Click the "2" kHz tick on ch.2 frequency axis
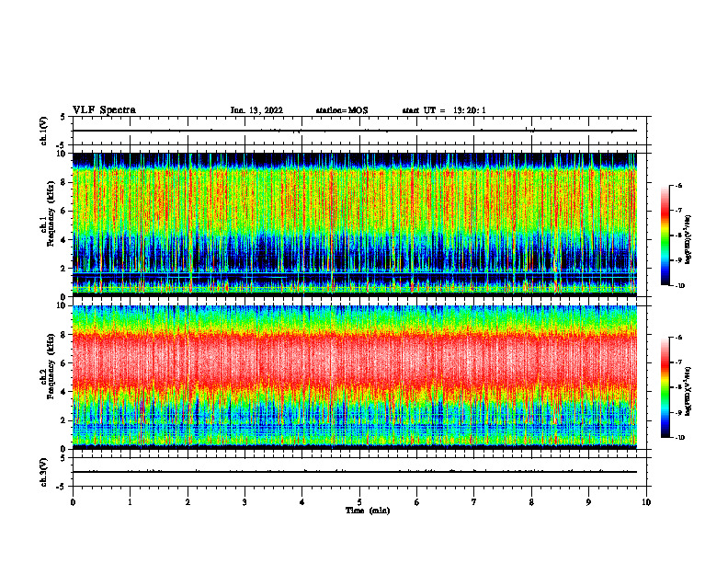The width and height of the screenshot is (728, 563). click(64, 420)
